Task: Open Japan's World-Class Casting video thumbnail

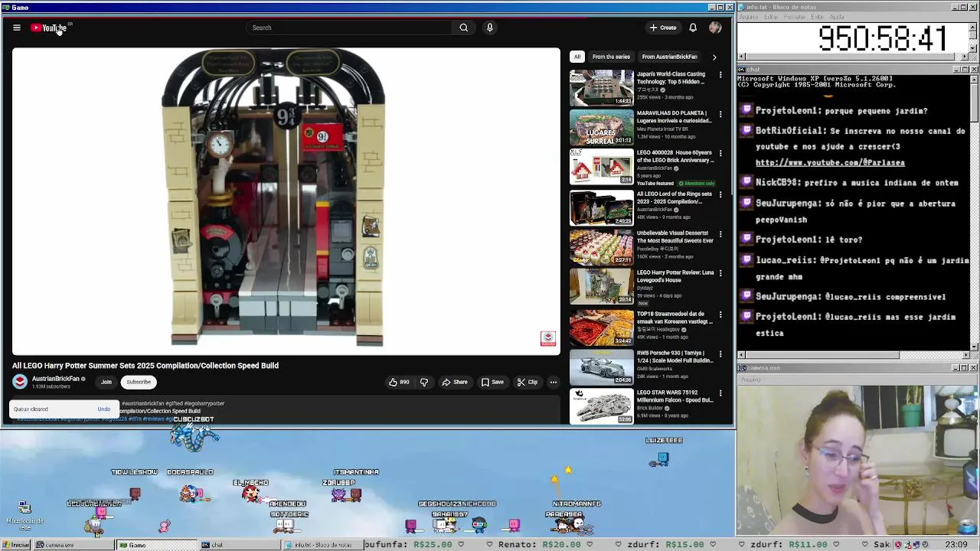Action: tap(601, 87)
